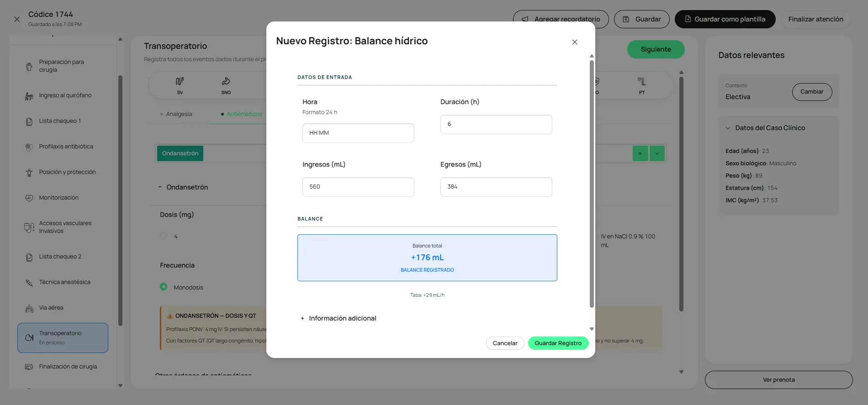Click the +176 mL balance total value
This screenshot has height=405, width=868.
(427, 258)
